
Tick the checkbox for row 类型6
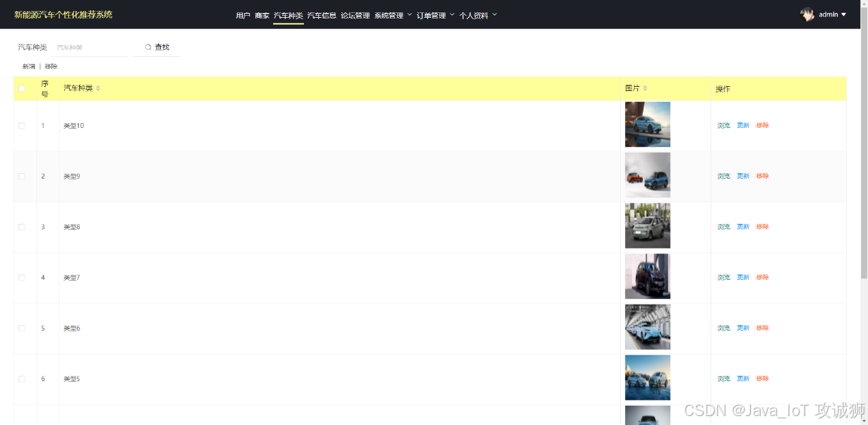click(22, 329)
